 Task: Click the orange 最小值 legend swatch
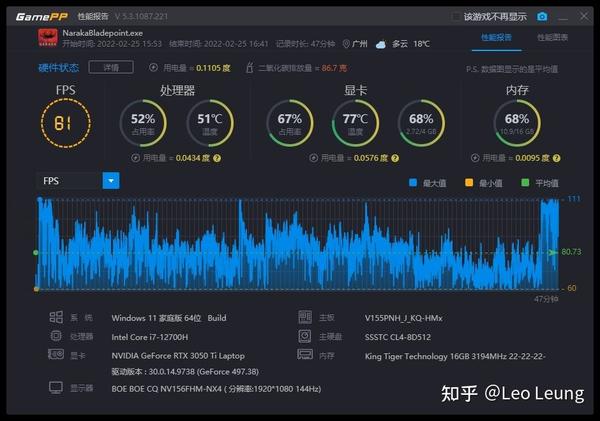pyautogui.click(x=469, y=183)
